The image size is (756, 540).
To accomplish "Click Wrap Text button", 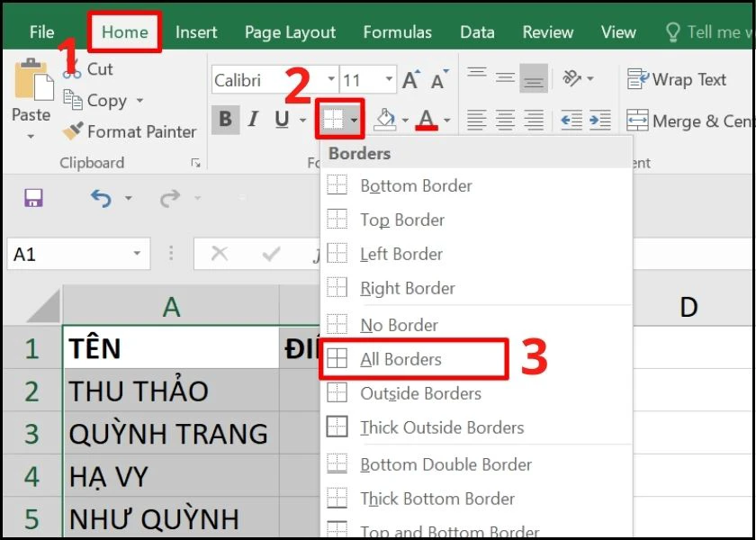I will point(677,79).
